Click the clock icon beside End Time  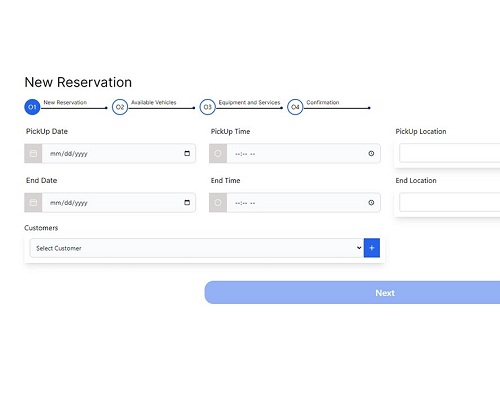[218, 202]
